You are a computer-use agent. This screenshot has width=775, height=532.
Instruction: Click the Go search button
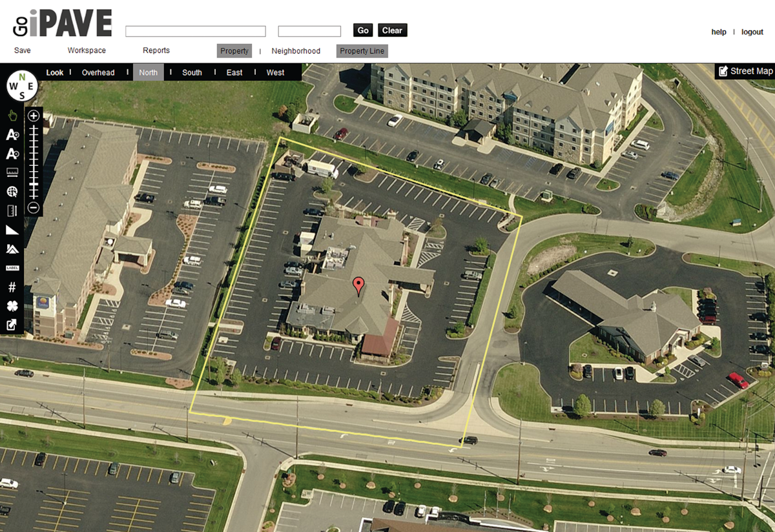pos(362,30)
